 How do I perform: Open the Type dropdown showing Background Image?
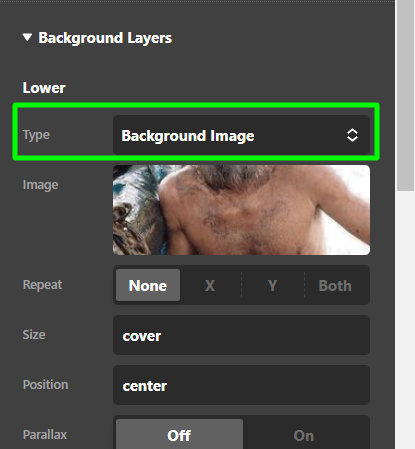click(241, 135)
